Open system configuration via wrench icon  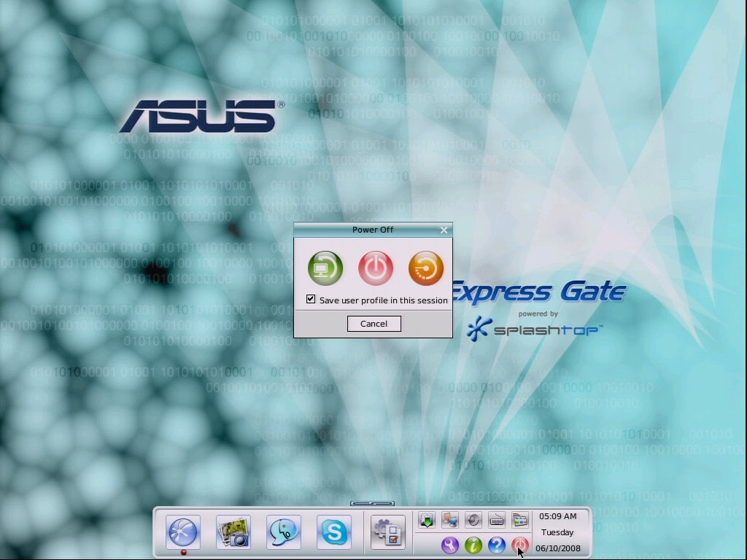click(x=450, y=545)
